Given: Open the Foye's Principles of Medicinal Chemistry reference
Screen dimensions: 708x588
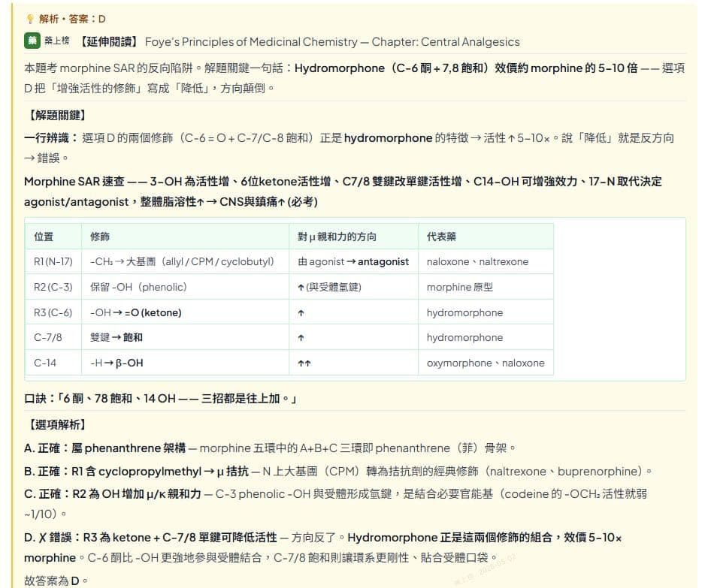Looking at the screenshot, I should point(332,42).
